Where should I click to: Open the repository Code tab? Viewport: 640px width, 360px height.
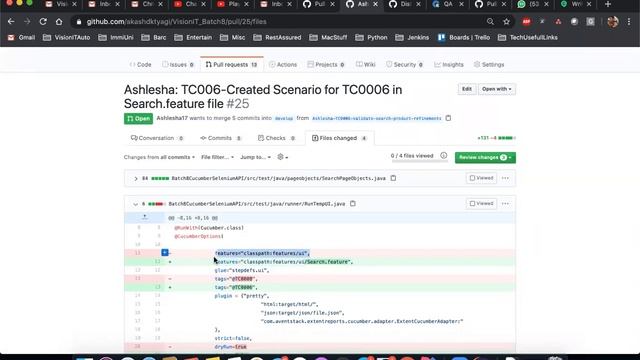coord(140,64)
